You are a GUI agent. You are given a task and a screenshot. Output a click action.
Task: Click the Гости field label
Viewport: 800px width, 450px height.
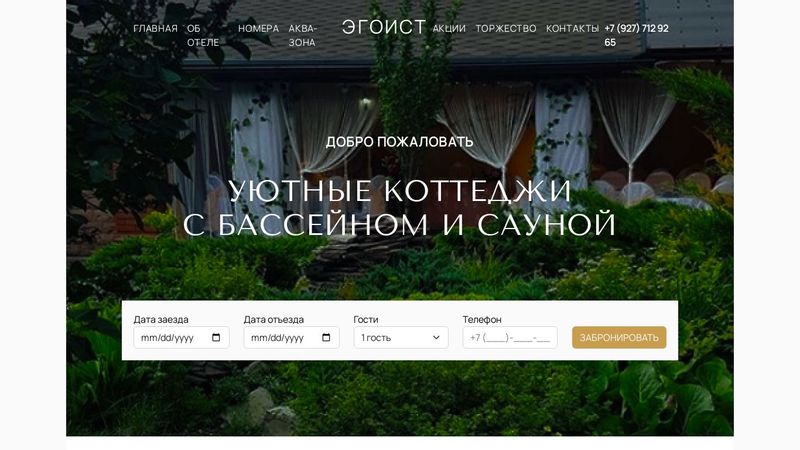[x=366, y=319]
